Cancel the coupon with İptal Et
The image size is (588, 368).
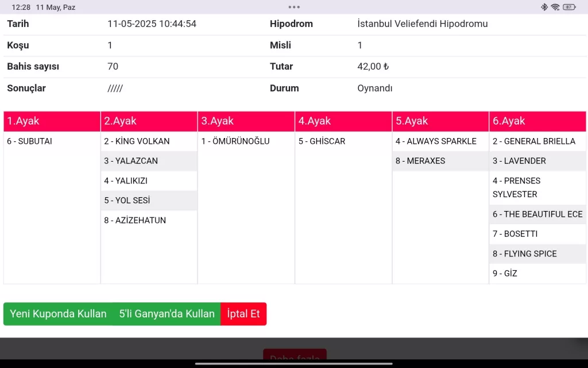243,314
